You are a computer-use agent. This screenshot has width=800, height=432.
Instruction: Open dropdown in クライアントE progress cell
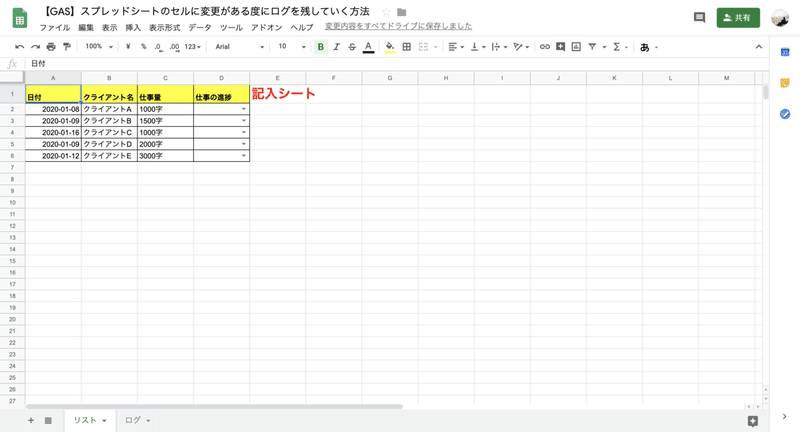(244, 156)
